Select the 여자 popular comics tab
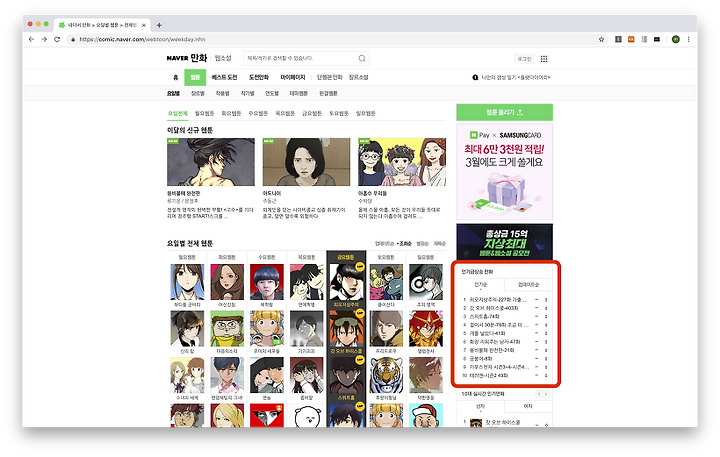Screen dimensions: 720x457 [528, 406]
